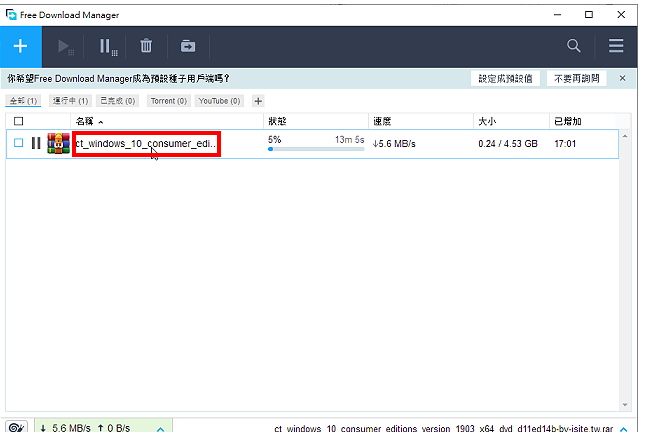Click 不要再詢問 button
This screenshot has width=651, height=432.
(x=577, y=78)
